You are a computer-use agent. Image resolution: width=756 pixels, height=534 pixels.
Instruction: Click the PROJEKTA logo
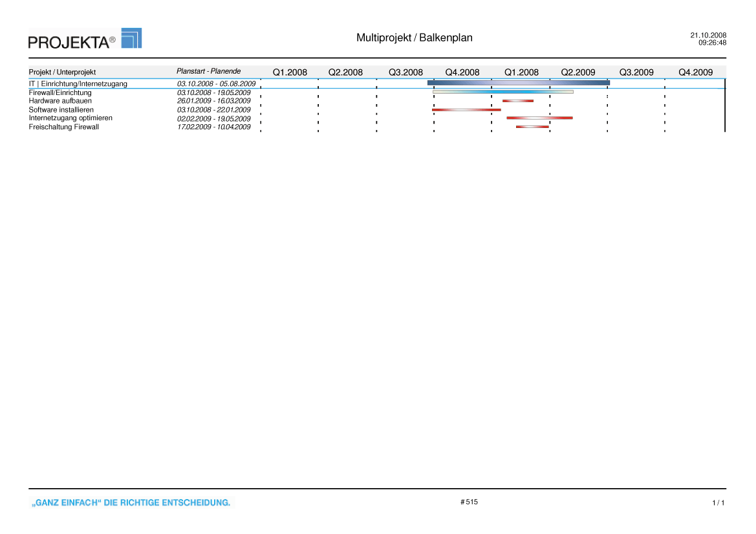[72, 42]
